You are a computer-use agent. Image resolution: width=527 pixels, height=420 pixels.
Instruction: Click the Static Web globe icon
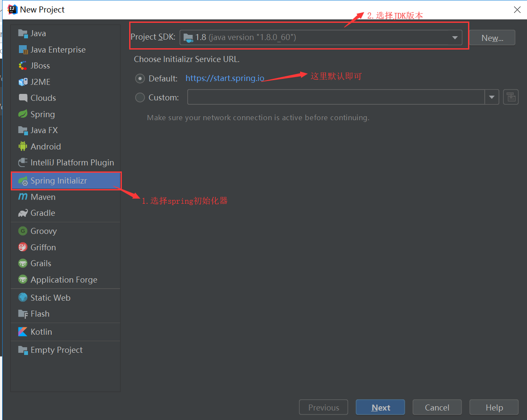(23, 298)
